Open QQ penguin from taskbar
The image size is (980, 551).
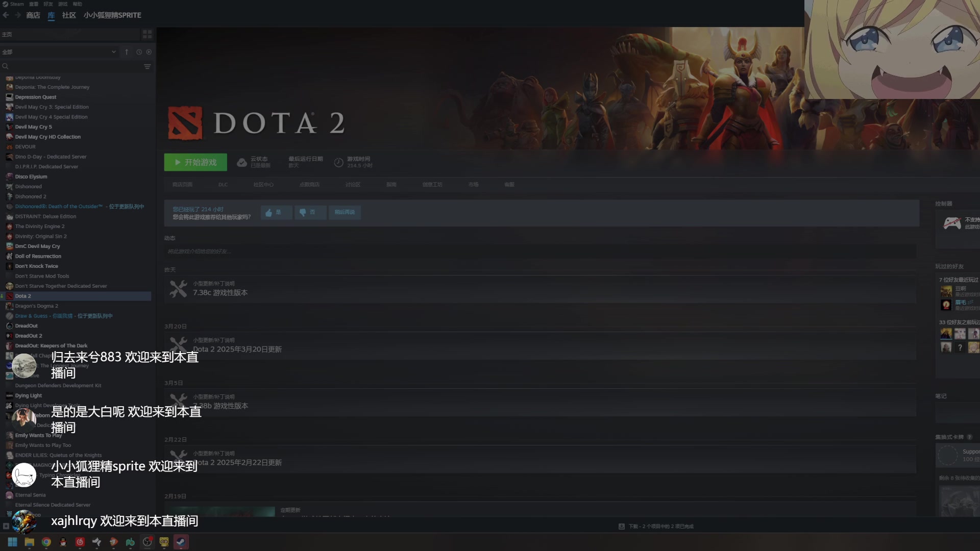tap(63, 542)
